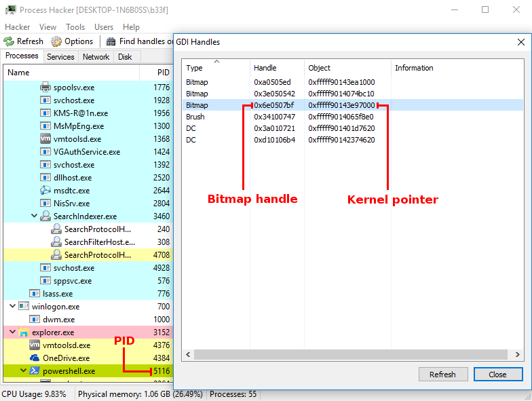
Task: Open the Tools menu
Action: (x=75, y=27)
